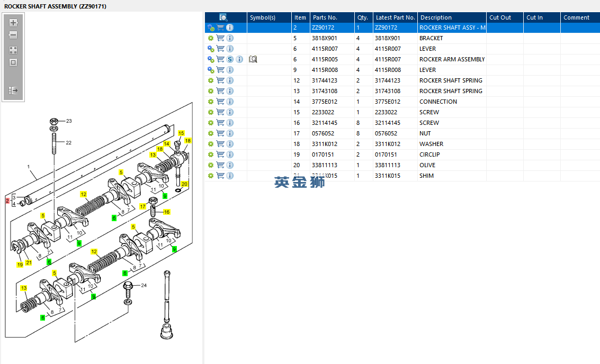Show info for LEVER 4115R008
600x364 pixels.
click(x=230, y=70)
